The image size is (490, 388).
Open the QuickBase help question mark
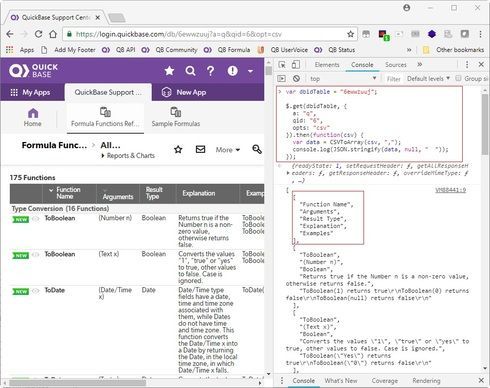tap(211, 71)
